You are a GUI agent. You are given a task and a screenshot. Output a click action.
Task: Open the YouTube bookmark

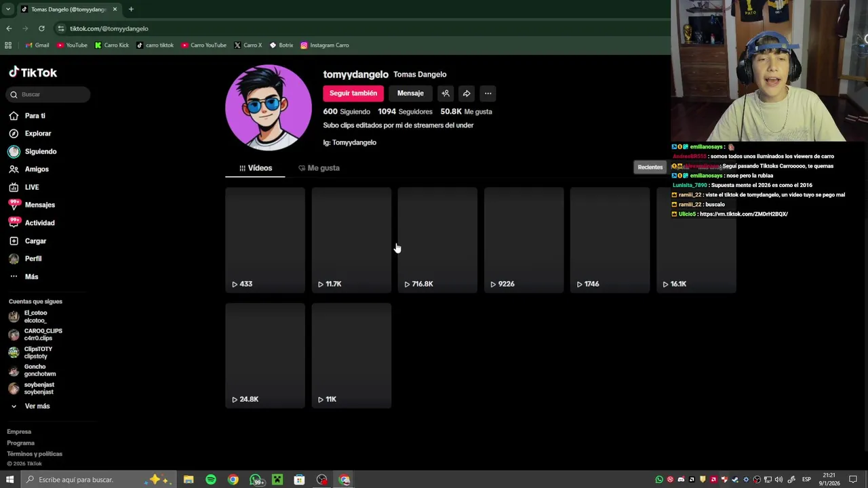coord(72,45)
